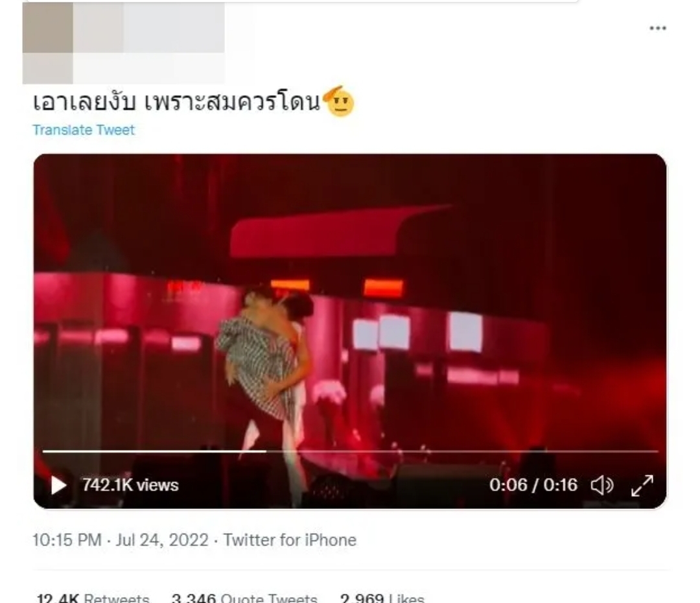
Task: Click the 742.1K views counter
Action: (130, 485)
